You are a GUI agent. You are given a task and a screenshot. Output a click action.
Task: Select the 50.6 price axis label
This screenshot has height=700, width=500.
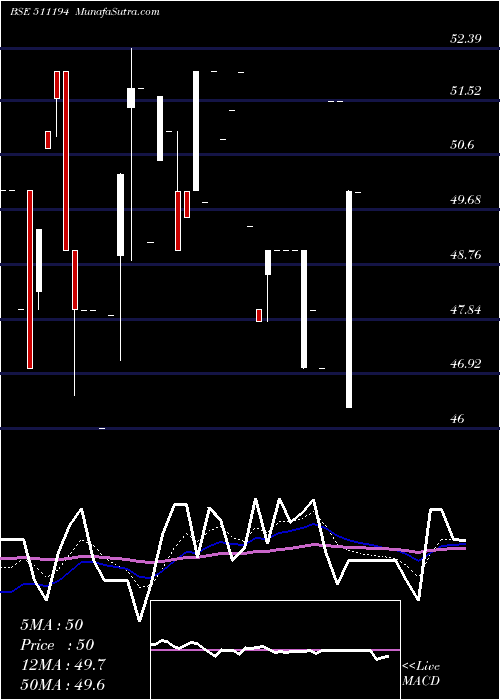(x=462, y=145)
